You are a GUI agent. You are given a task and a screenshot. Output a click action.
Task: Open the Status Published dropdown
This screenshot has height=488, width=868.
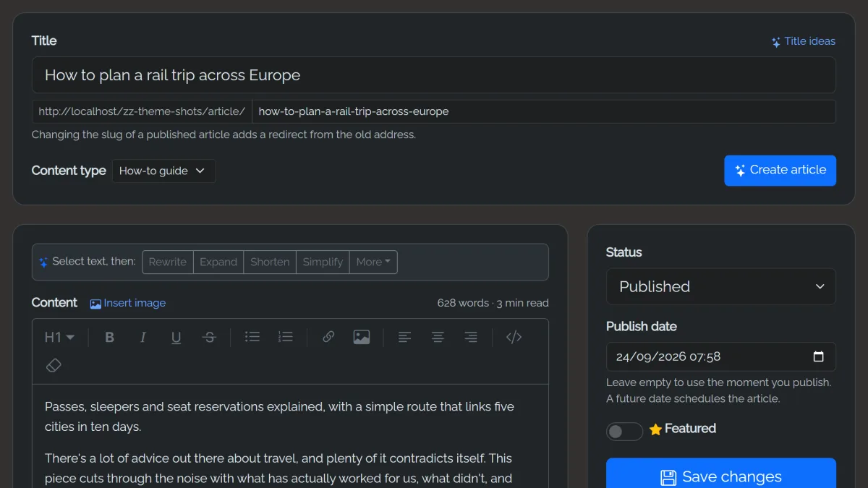pos(720,286)
